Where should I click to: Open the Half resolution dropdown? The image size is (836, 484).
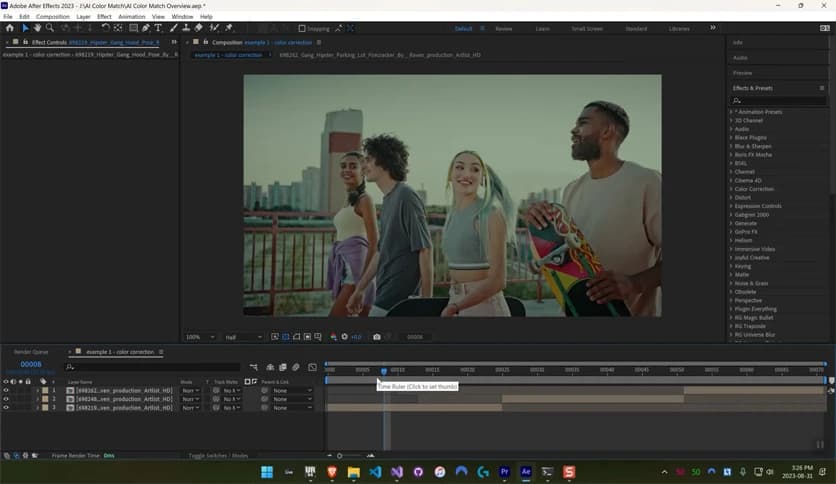tap(243, 337)
